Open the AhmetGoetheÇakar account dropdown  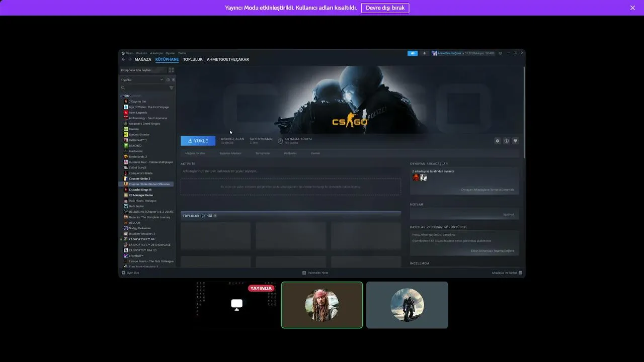pos(463,53)
